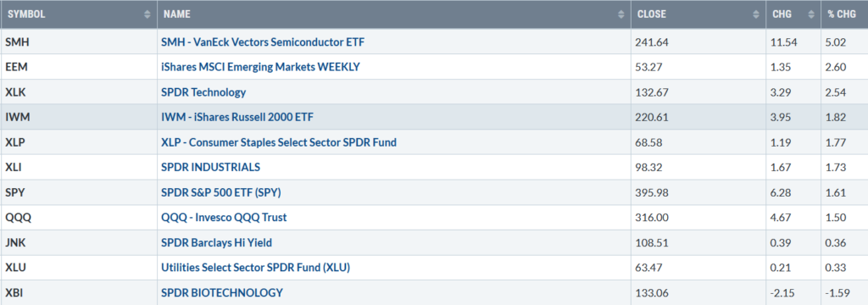Sort table by CLOSE column arrows
Image resolution: width=868 pixels, height=305 pixels.
[756, 14]
